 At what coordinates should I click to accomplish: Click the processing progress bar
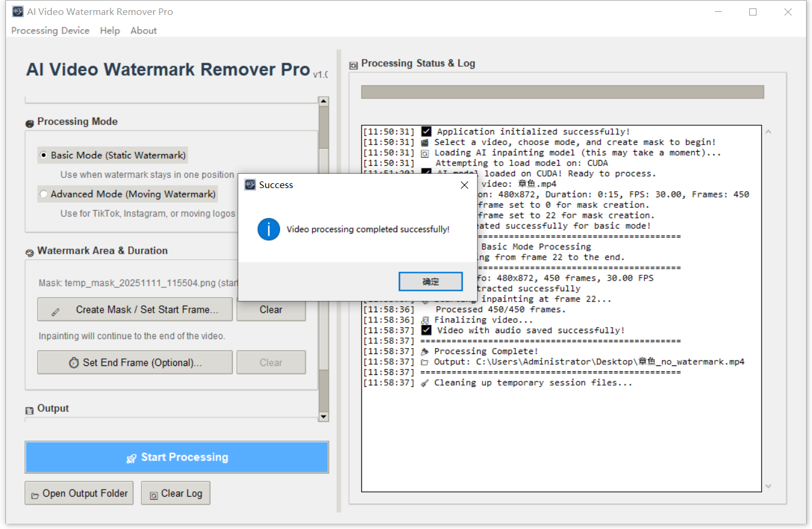point(562,92)
